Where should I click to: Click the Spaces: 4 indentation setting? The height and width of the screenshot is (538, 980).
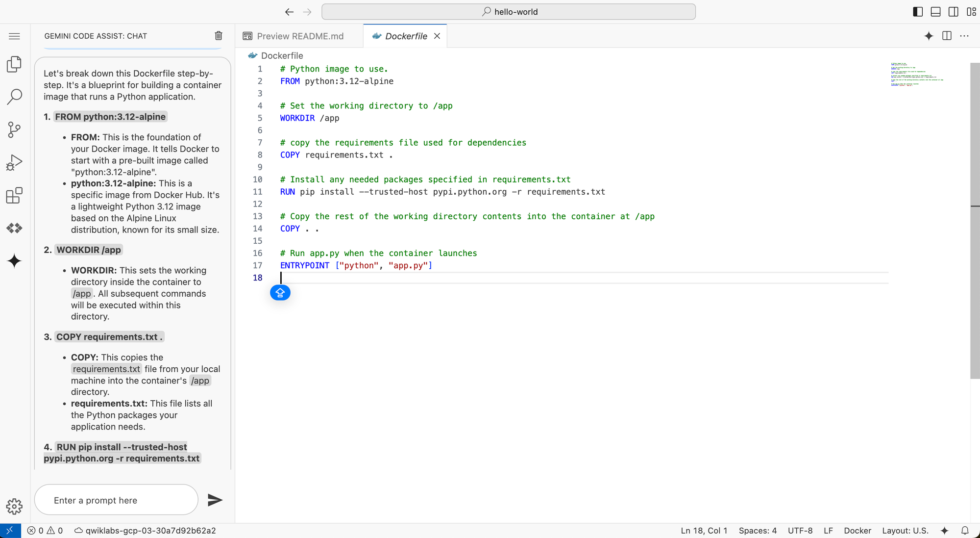(757, 531)
